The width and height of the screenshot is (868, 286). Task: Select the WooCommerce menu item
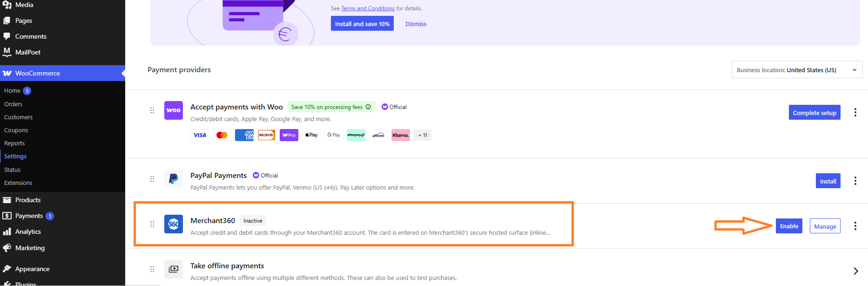click(x=62, y=73)
